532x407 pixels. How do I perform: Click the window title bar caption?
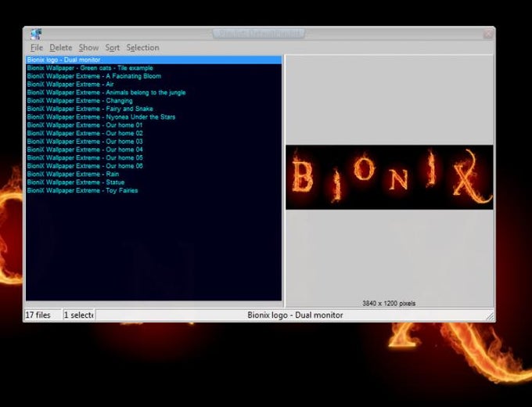coord(258,34)
